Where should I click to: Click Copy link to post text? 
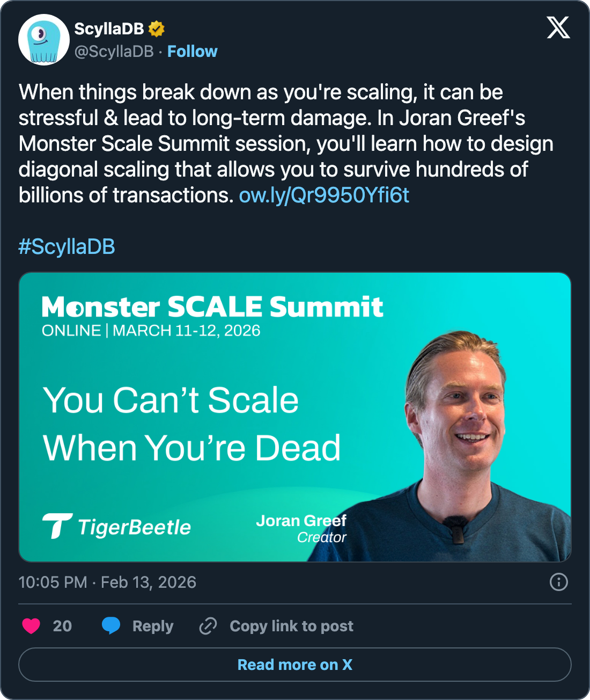pos(291,626)
